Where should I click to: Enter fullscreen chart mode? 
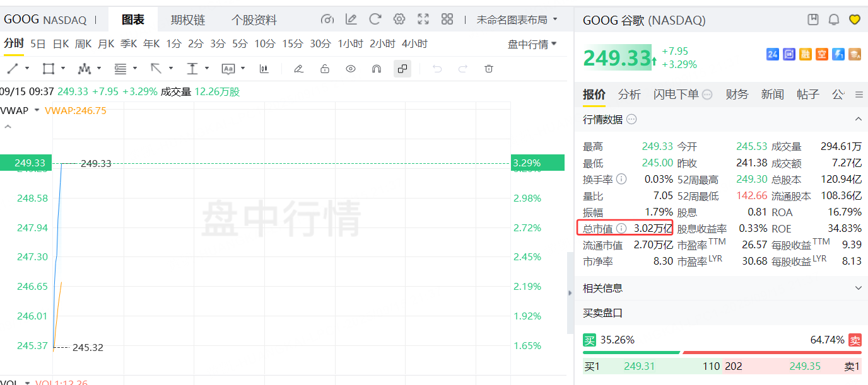(423, 20)
